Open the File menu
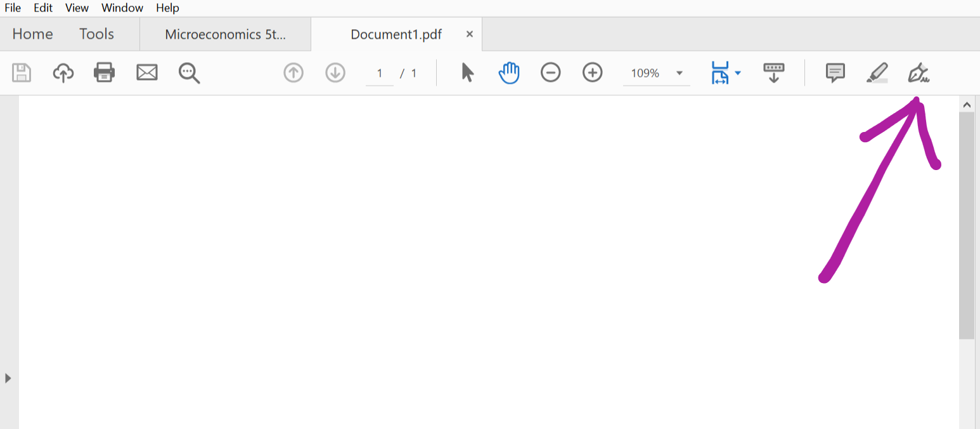This screenshot has width=980, height=429. pyautogui.click(x=13, y=8)
